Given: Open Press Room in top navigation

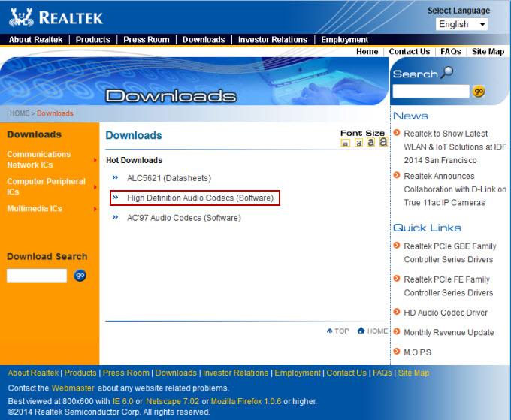Looking at the screenshot, I should point(147,40).
